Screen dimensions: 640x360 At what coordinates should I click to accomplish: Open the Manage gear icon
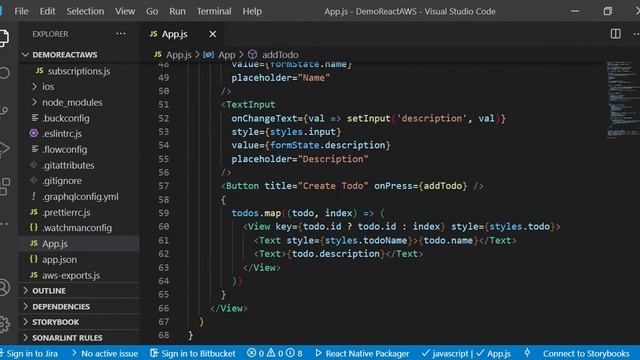point(4,324)
